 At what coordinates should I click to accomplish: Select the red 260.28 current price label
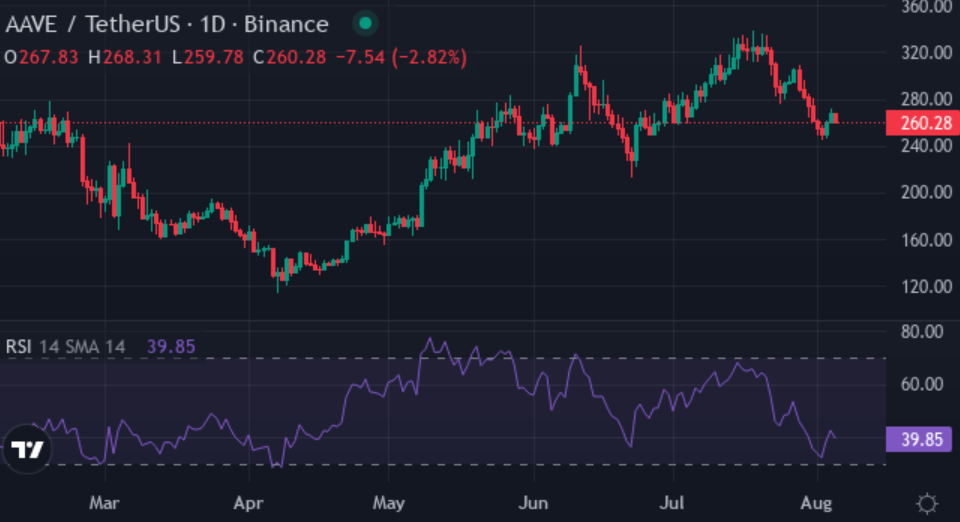(923, 123)
